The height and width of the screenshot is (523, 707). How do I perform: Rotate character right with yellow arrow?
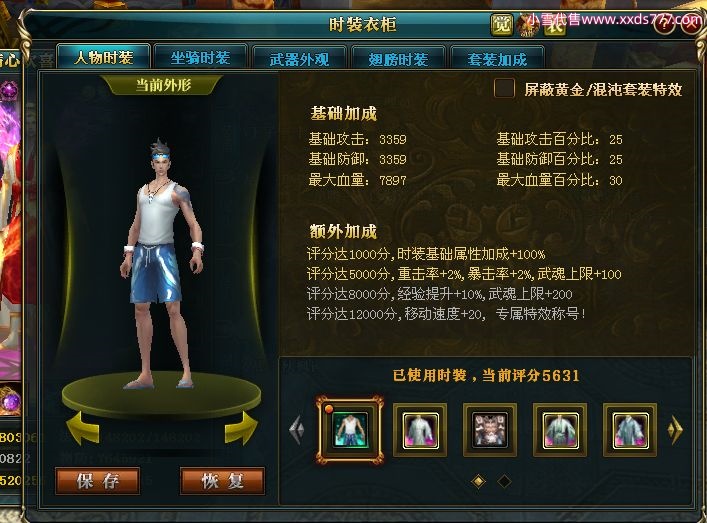(242, 428)
